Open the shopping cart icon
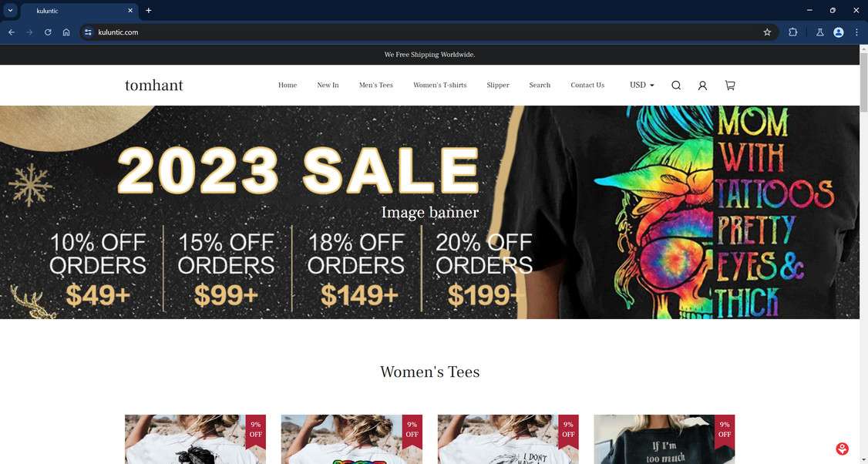The width and height of the screenshot is (868, 464). [x=730, y=86]
